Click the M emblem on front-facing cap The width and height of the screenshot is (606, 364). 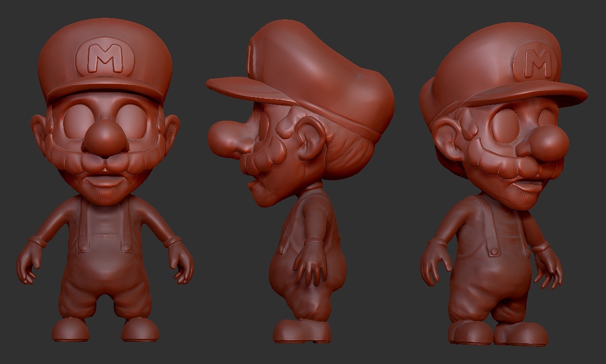coord(105,57)
